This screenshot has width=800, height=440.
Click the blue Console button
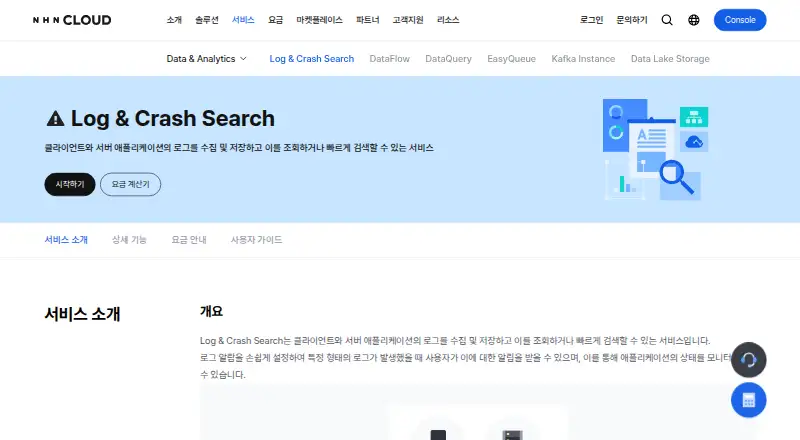[740, 20]
